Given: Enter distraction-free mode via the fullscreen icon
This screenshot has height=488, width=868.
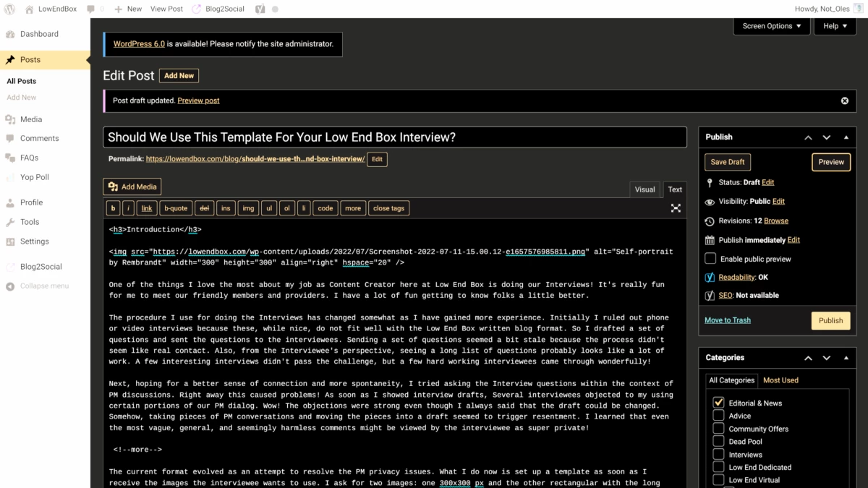Looking at the screenshot, I should [x=676, y=207].
